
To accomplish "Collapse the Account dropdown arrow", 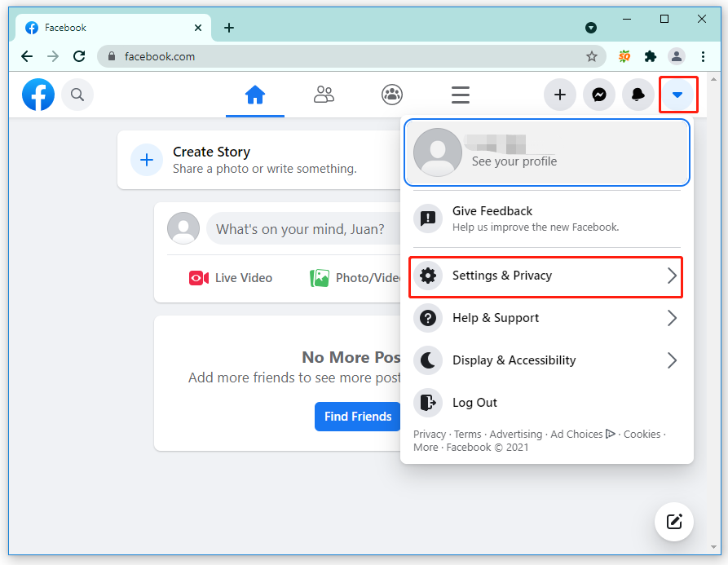I will coord(677,95).
